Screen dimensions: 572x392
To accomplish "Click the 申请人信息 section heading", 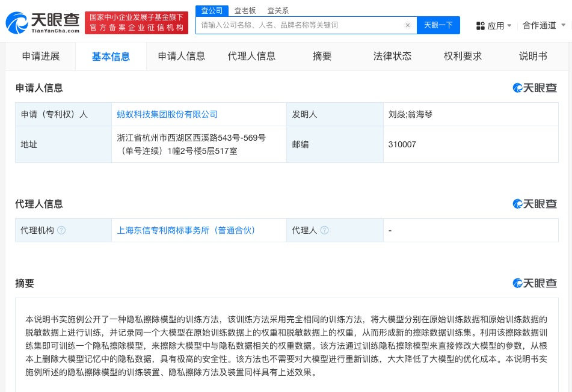I will coord(39,88).
